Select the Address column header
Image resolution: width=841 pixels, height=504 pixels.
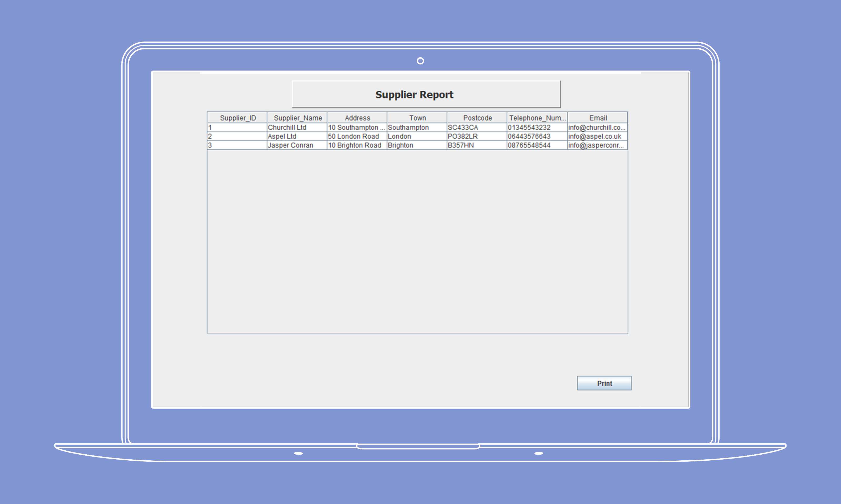pos(357,117)
